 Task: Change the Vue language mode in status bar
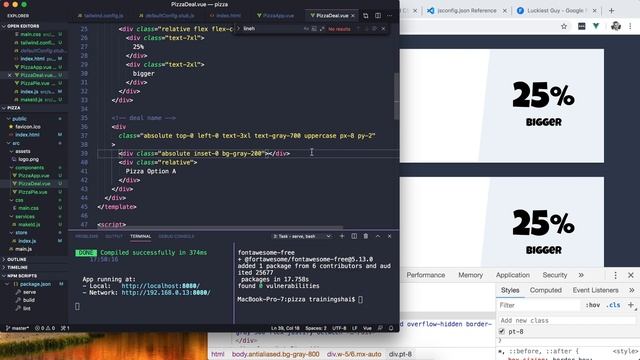point(367,328)
